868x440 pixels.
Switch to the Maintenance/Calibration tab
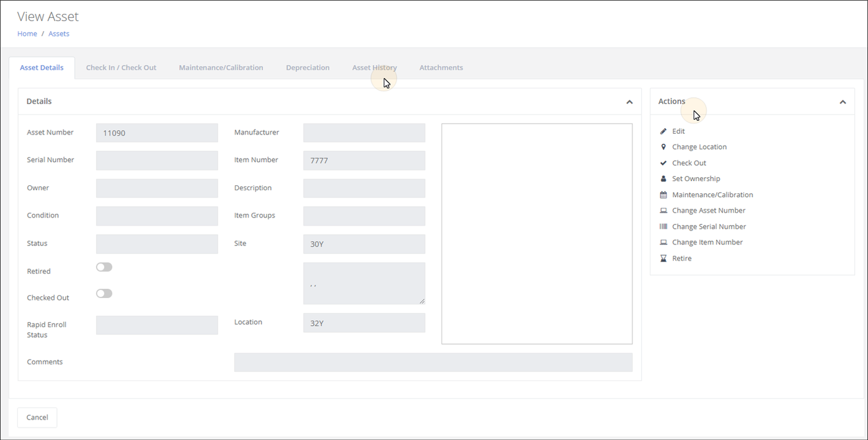coord(221,68)
